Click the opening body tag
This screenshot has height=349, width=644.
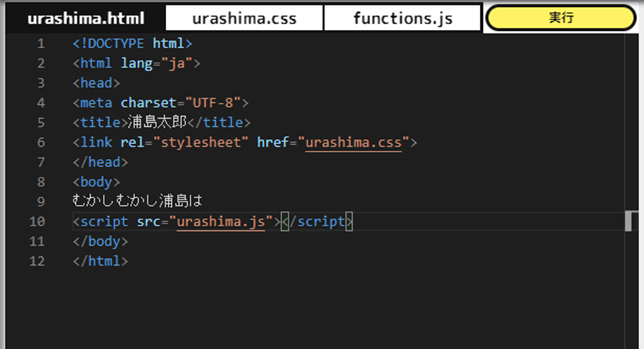(96, 182)
